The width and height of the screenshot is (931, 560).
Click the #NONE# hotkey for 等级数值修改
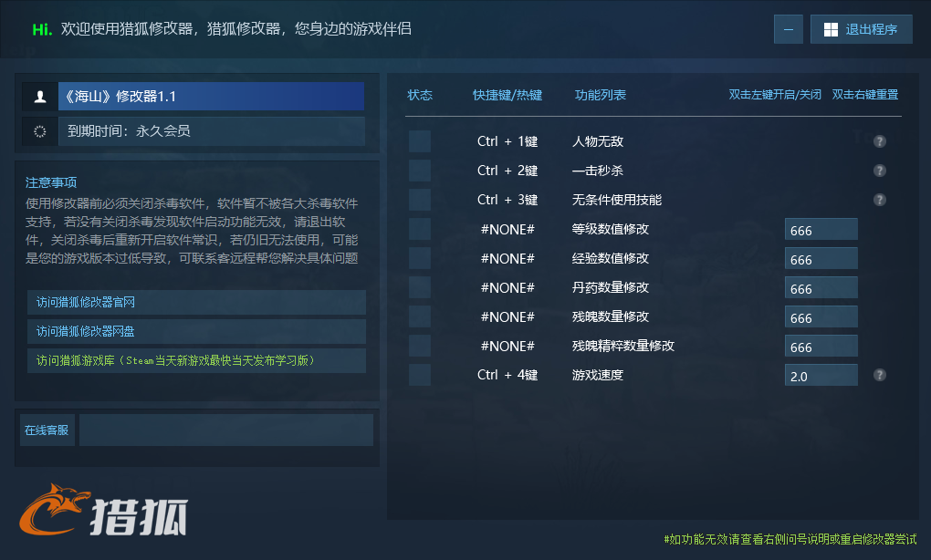[507, 229]
